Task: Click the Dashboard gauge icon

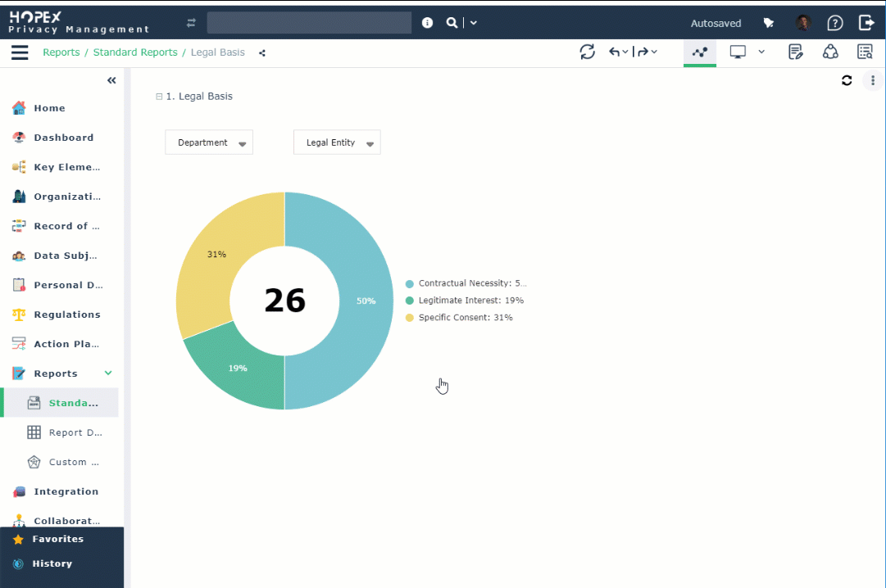Action: (19, 138)
